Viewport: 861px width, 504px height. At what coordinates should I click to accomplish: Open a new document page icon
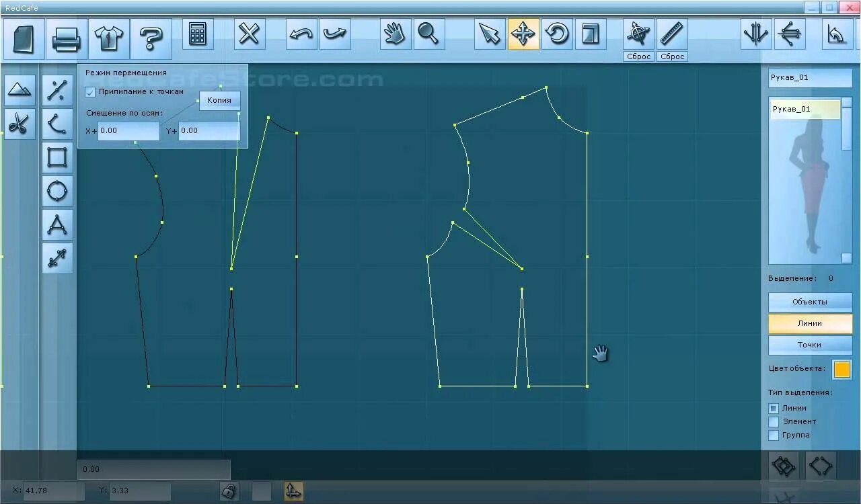point(24,39)
